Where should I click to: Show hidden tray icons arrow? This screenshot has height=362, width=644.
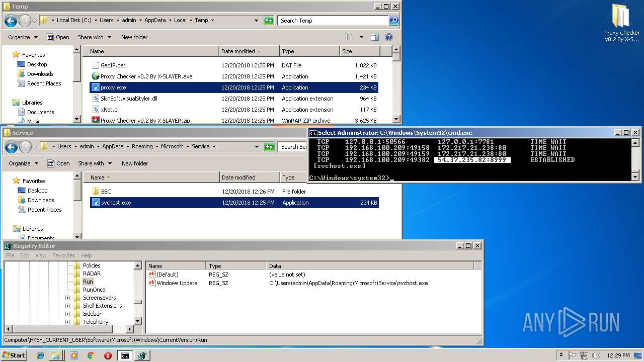tap(561, 355)
